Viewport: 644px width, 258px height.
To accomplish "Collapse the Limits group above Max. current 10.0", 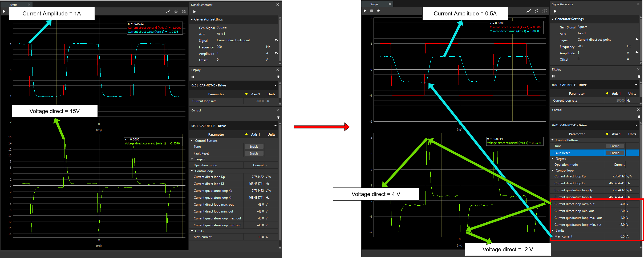I will (192, 231).
